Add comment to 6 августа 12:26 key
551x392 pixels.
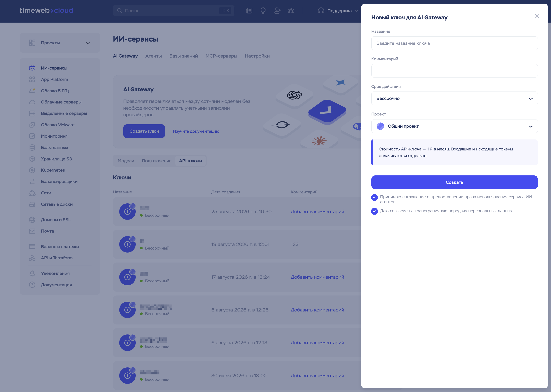317,310
